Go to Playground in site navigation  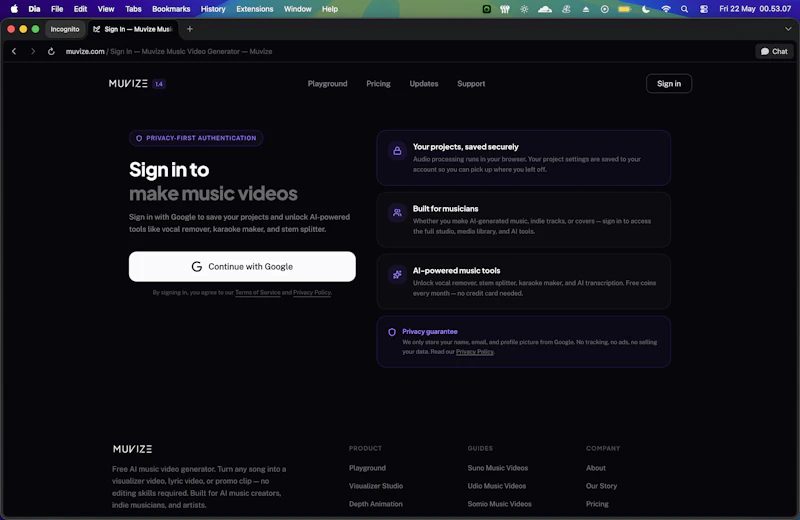[327, 83]
